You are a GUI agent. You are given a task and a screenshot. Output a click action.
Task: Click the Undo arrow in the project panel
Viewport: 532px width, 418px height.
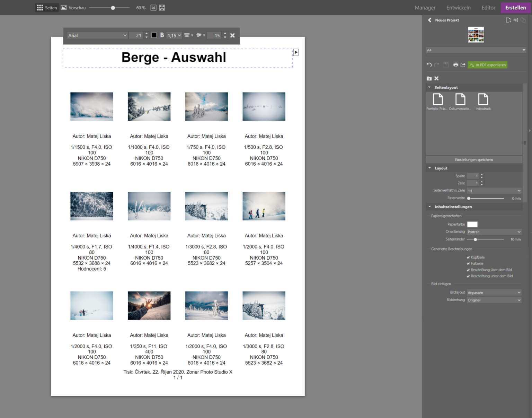click(429, 65)
